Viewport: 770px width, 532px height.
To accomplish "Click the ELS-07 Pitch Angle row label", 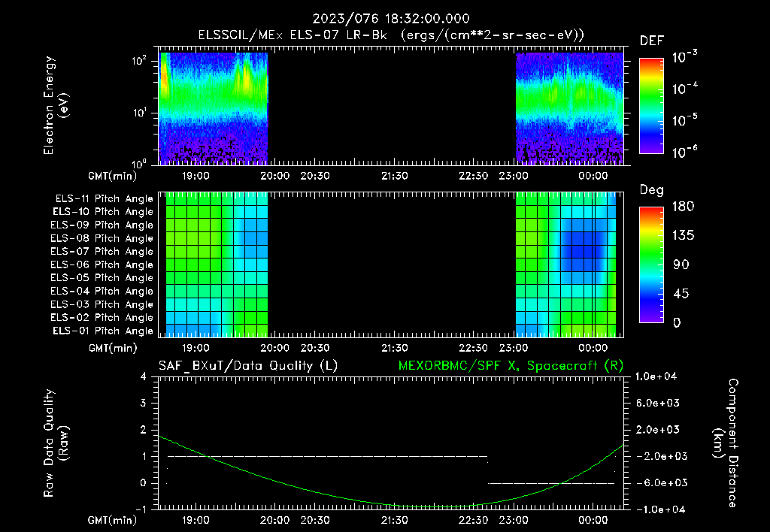I will (x=102, y=251).
